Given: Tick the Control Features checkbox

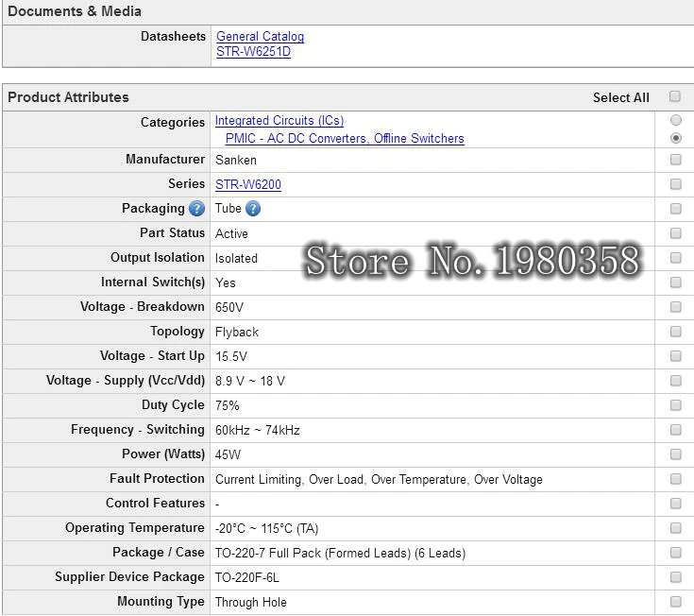Looking at the screenshot, I should click(x=675, y=504).
